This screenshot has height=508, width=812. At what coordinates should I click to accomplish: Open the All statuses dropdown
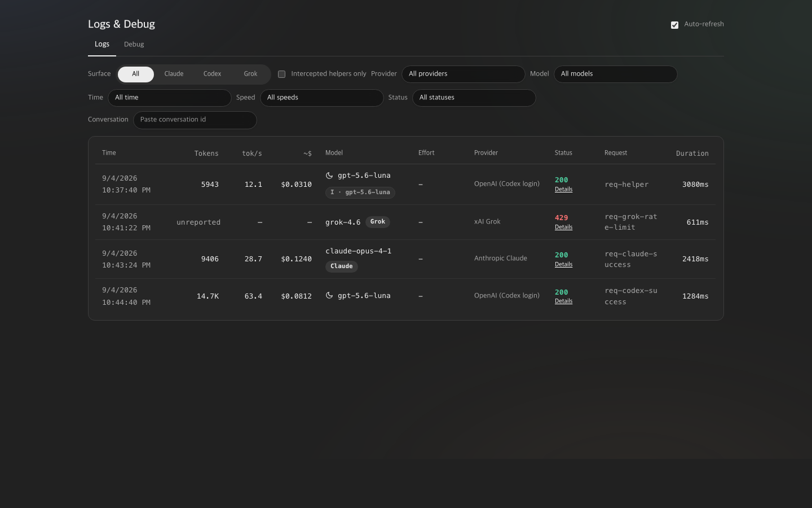pos(474,98)
